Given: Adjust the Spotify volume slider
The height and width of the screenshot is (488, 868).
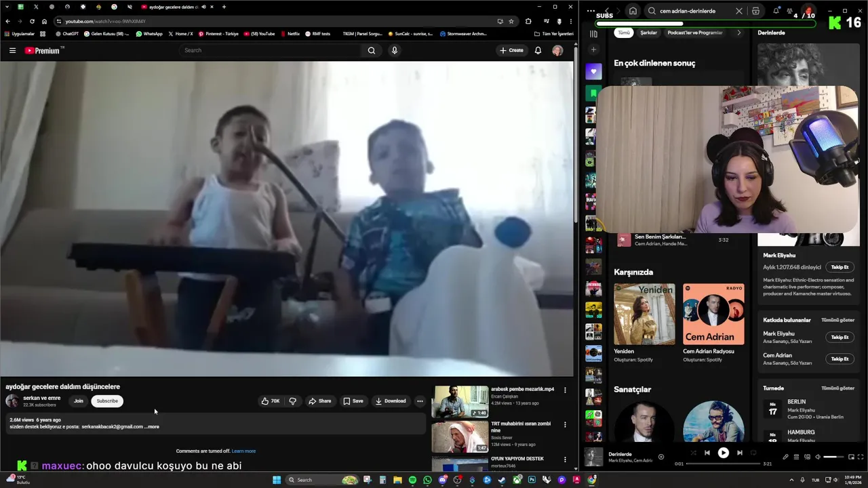Looking at the screenshot, I should coord(833,457).
